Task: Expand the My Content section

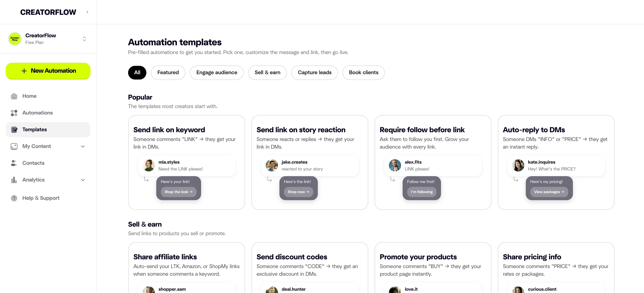Action: [x=83, y=146]
